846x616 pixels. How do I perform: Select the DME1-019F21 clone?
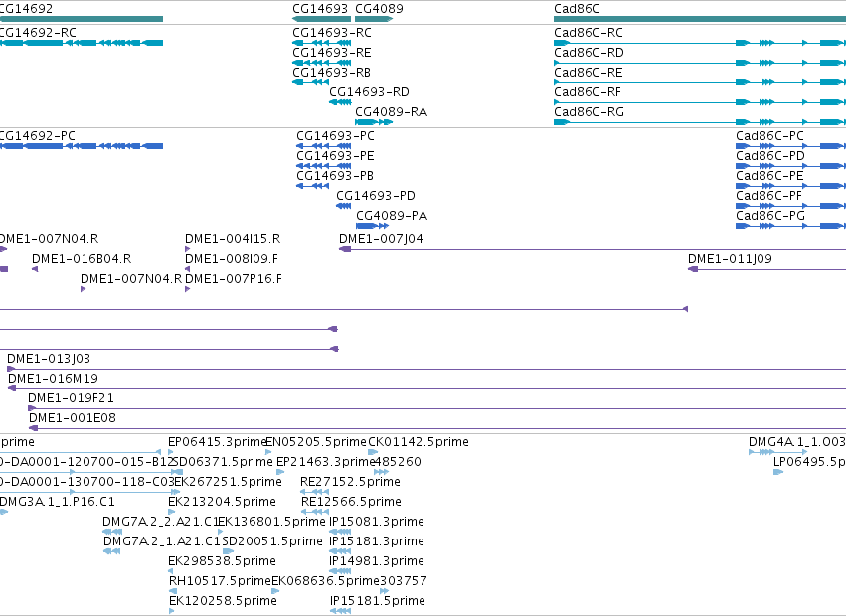coord(437,409)
